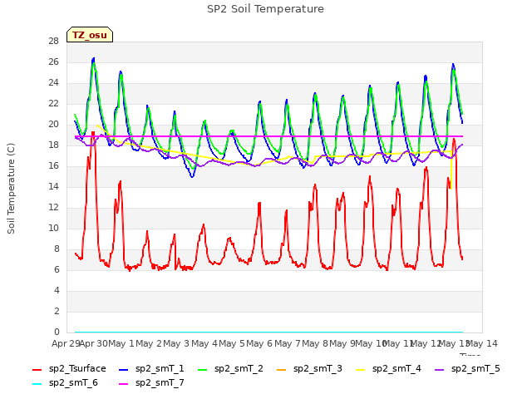Screen dimensions: 532x399
Task: Select the sp2_smT_7 legend label
Action: (160, 383)
